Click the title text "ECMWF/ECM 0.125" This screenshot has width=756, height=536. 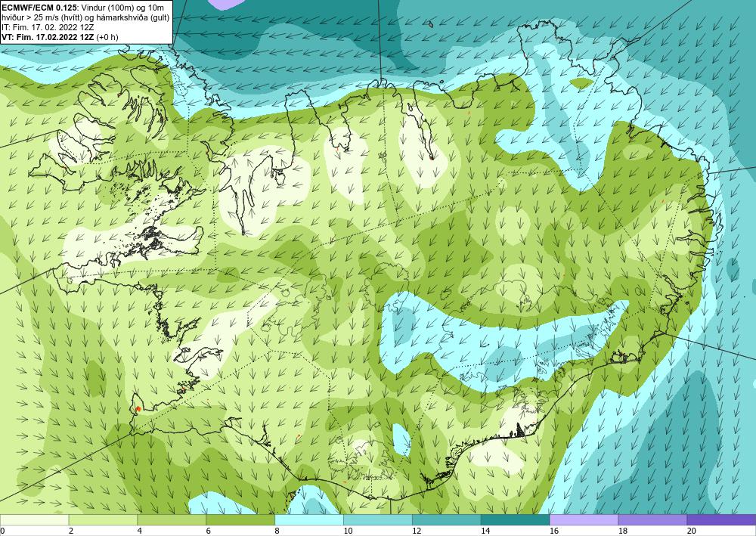[x=39, y=8]
